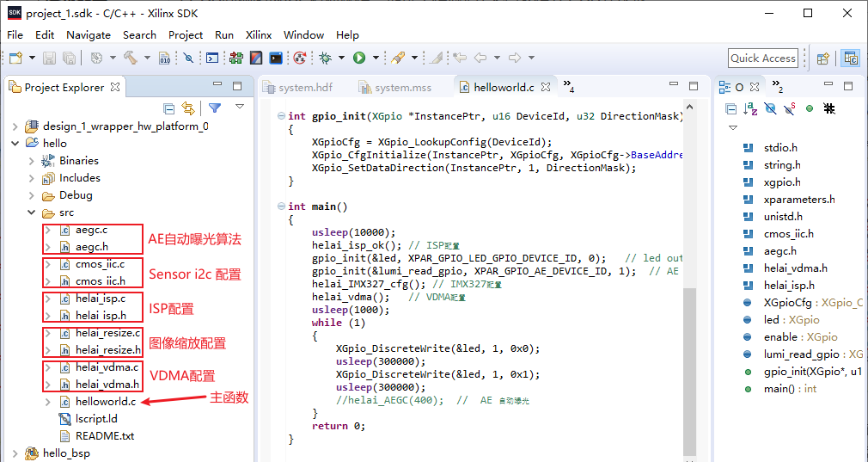The height and width of the screenshot is (462, 868).
Task: Toggle Hide Fields in Outline
Action: [770, 108]
